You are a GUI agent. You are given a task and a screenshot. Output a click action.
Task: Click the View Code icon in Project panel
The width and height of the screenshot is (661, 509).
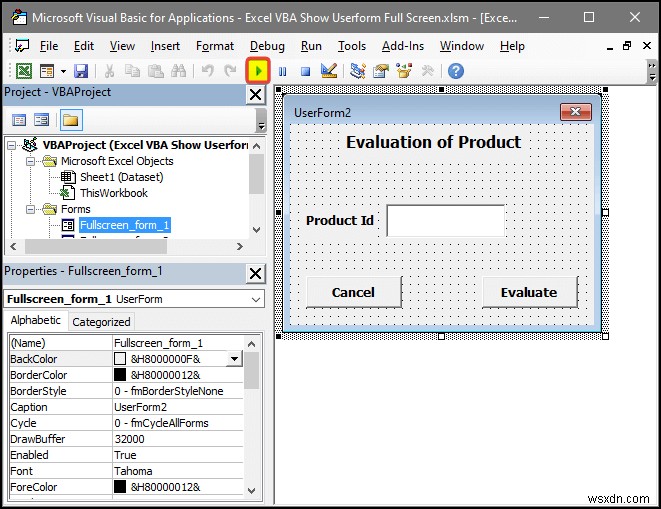point(19,121)
